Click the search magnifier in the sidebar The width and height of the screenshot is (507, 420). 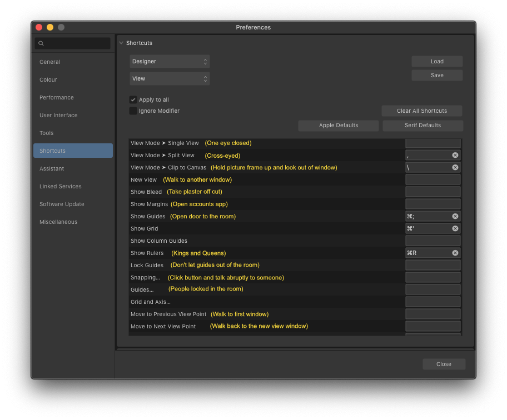[x=41, y=43]
